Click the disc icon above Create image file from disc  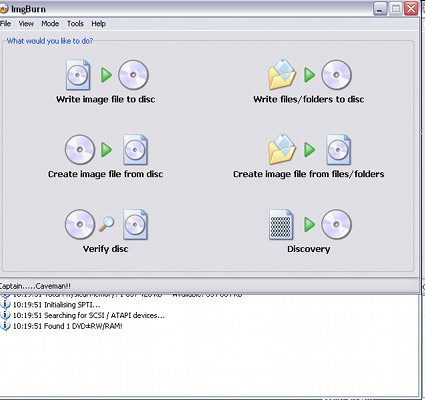[80, 150]
